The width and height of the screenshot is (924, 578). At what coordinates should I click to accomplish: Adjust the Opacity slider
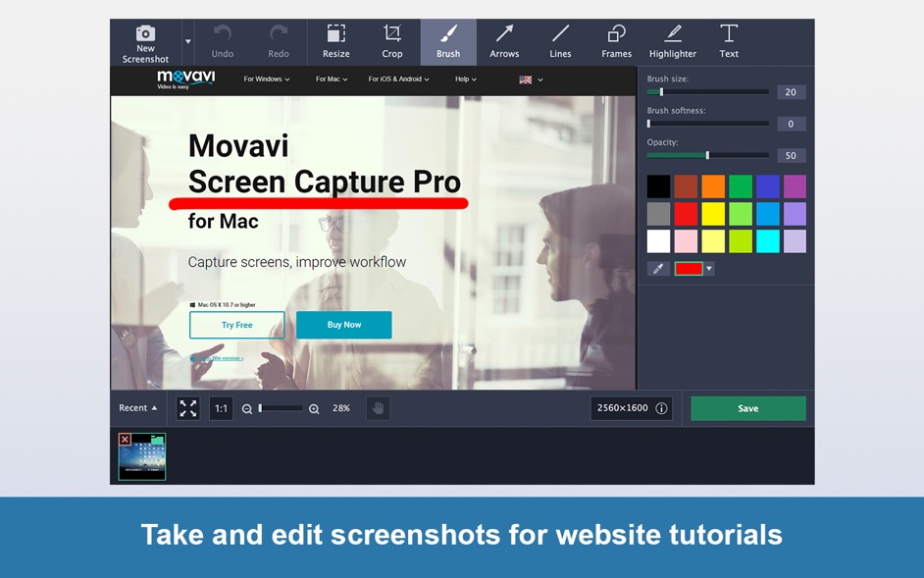(x=708, y=156)
